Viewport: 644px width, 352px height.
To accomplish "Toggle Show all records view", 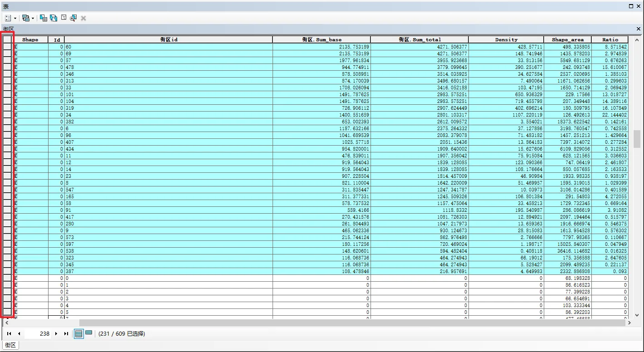I will 78,333.
